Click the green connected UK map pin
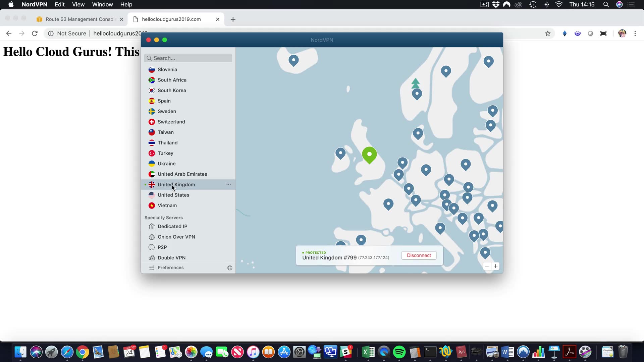644x362 pixels. [369, 155]
